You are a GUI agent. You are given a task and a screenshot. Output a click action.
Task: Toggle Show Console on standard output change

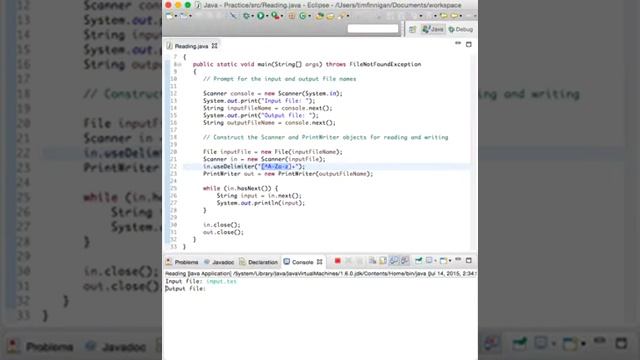394,261
